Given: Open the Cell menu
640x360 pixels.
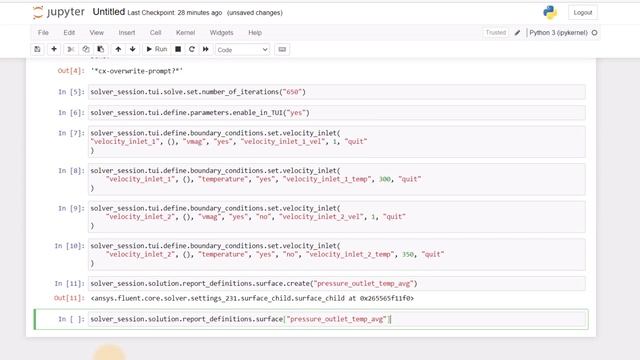Looking at the screenshot, I should [156, 33].
